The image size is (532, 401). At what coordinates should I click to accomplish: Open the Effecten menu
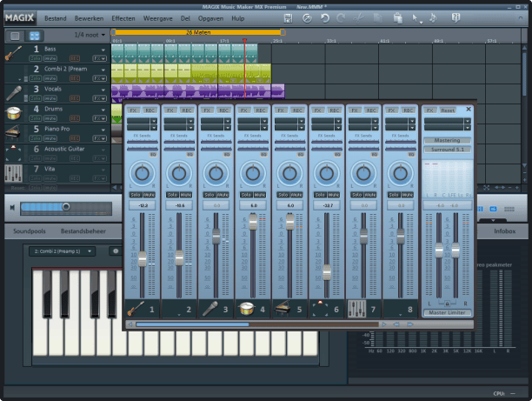124,17
